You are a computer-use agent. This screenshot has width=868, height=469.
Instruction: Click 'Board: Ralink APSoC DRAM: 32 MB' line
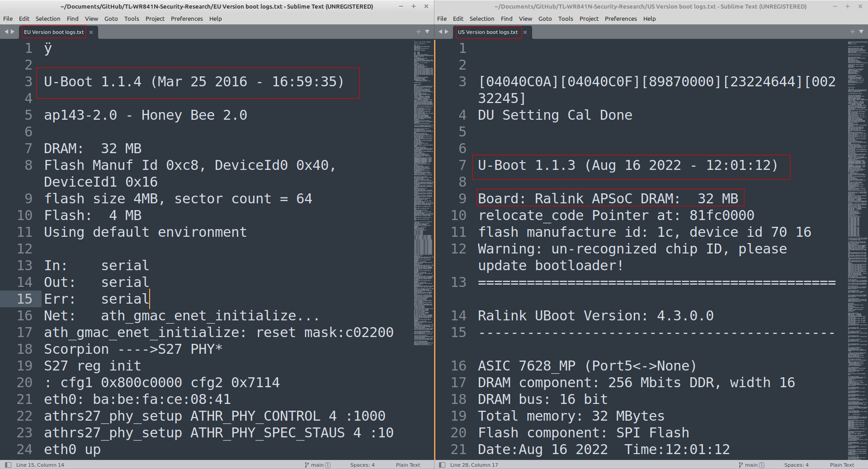[608, 199]
